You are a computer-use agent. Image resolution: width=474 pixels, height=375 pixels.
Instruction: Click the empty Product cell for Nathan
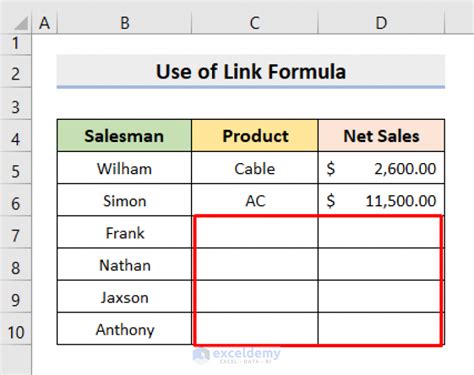click(x=255, y=264)
